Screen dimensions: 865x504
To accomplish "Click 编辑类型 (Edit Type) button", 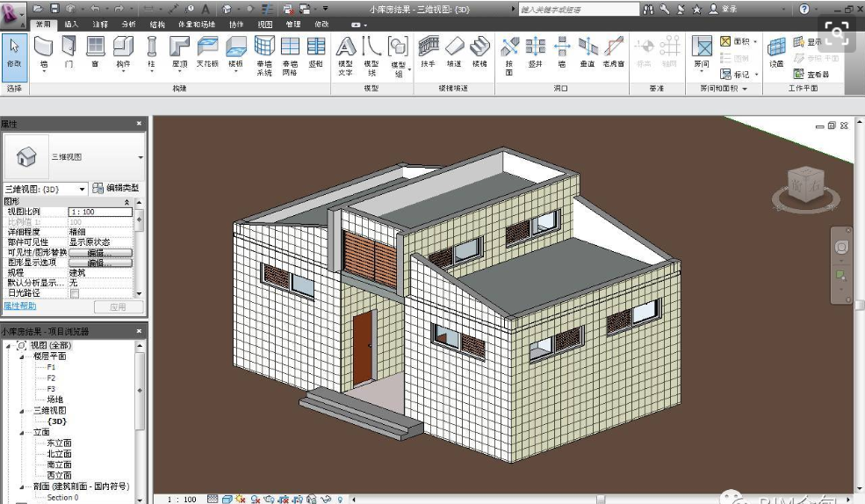I will click(x=116, y=188).
